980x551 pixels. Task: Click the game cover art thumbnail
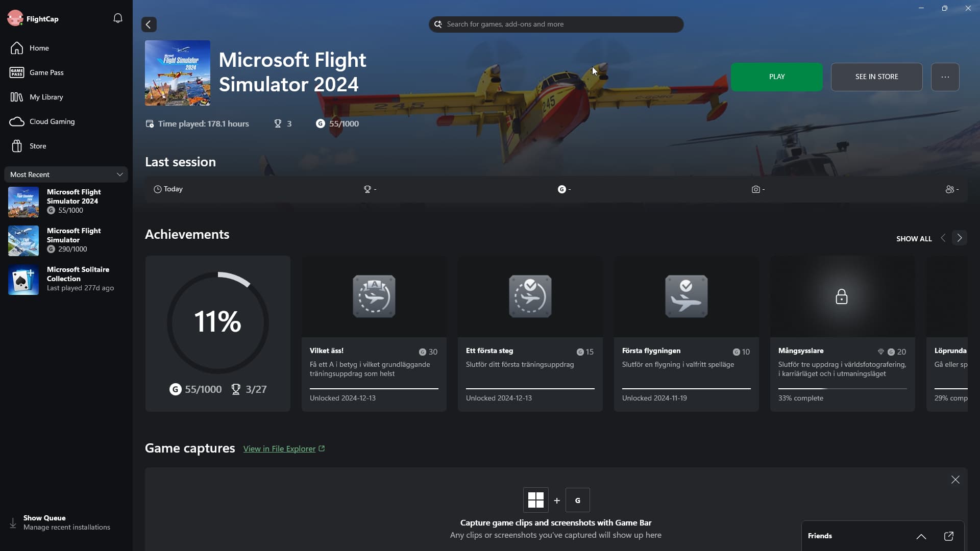(x=178, y=73)
